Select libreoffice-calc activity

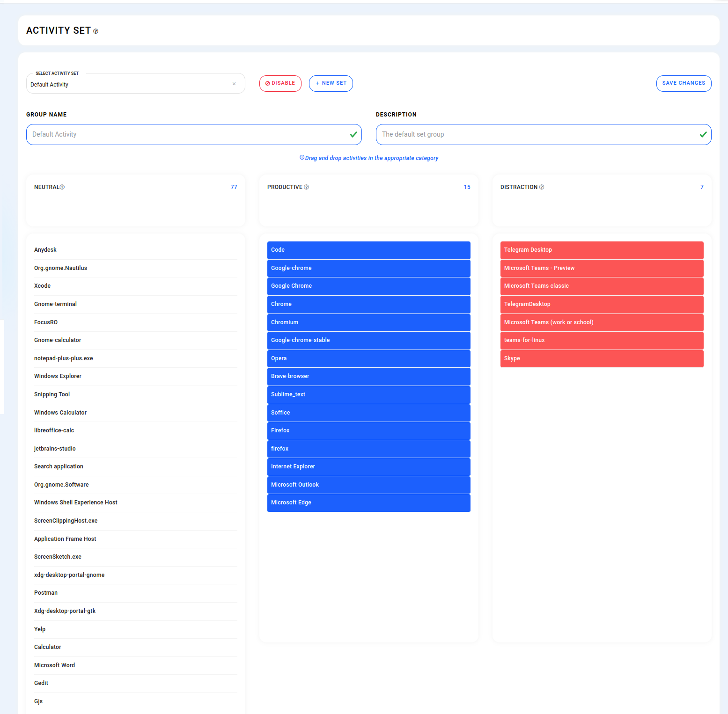click(136, 430)
